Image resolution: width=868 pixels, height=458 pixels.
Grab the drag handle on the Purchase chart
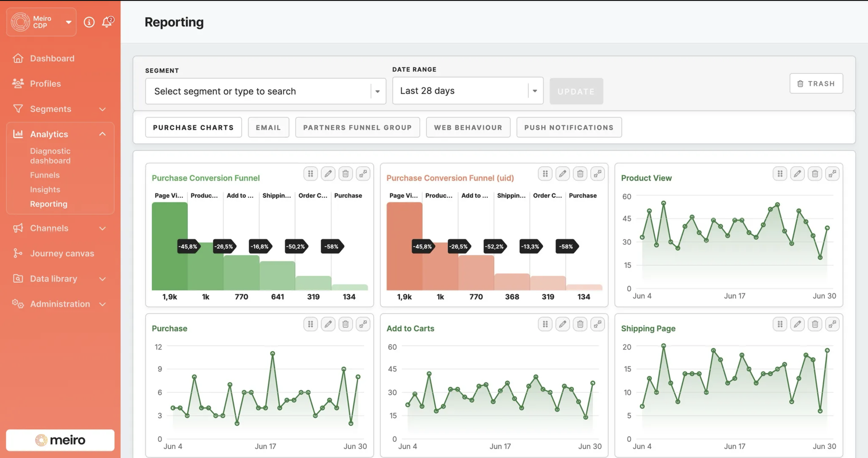pos(310,324)
